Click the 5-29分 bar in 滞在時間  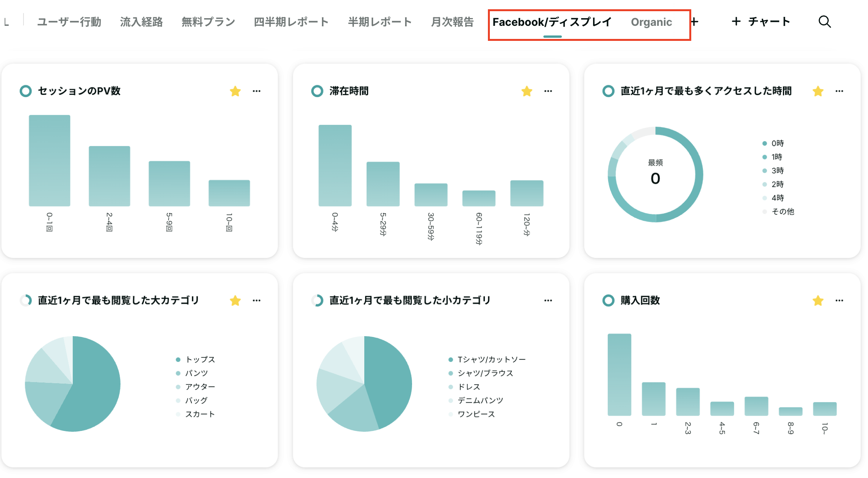383,184
